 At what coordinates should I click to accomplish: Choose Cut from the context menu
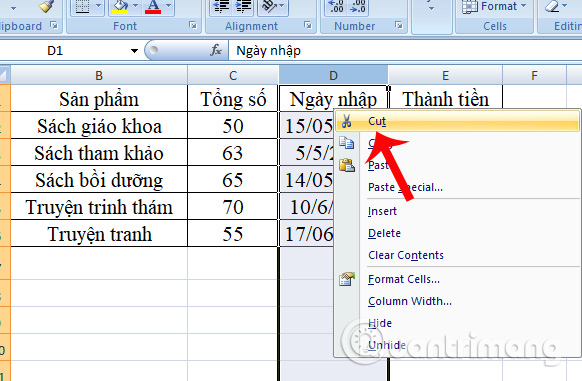tap(457, 121)
